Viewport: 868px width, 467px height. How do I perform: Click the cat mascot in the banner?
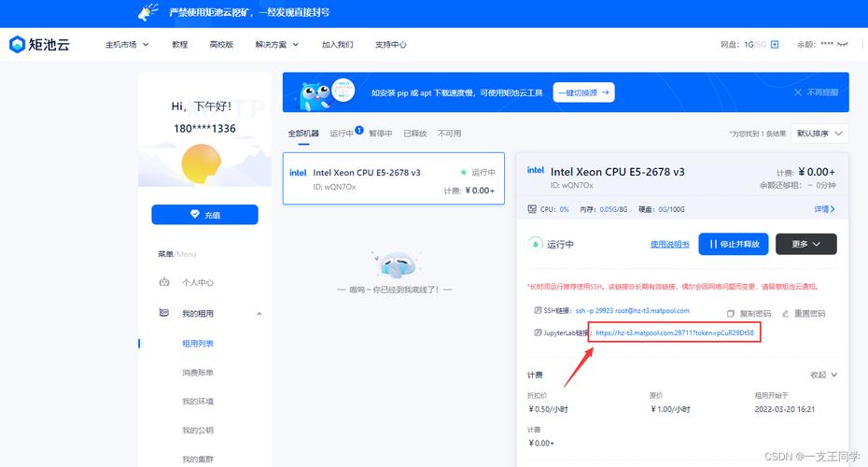315,95
